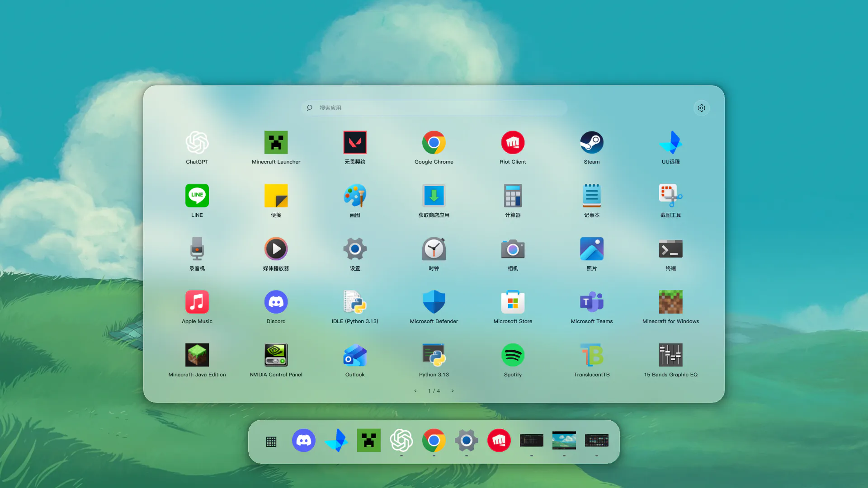Go to next page of apps
This screenshot has height=488, width=868.
(x=453, y=391)
